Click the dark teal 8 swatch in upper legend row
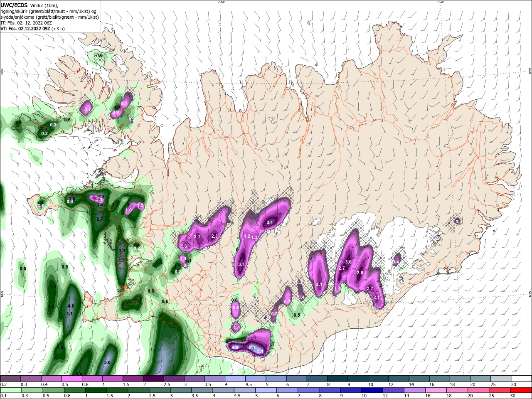Viewport: 532px width, 399px height. [x=337, y=379]
